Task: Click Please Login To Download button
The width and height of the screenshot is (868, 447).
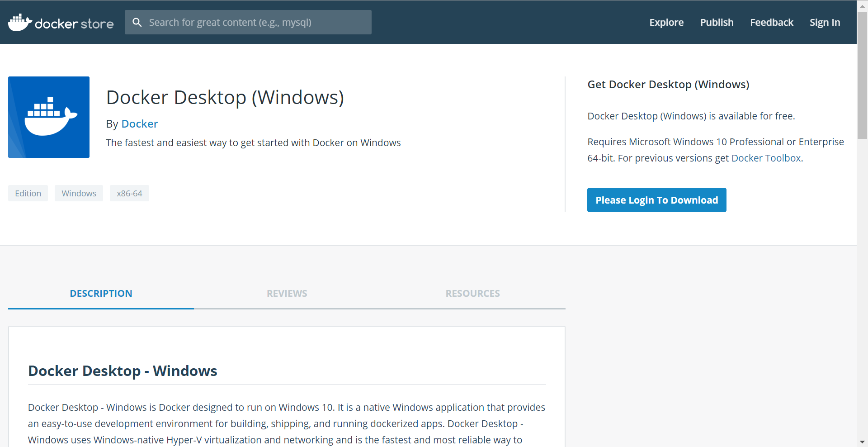Action: pyautogui.click(x=656, y=200)
